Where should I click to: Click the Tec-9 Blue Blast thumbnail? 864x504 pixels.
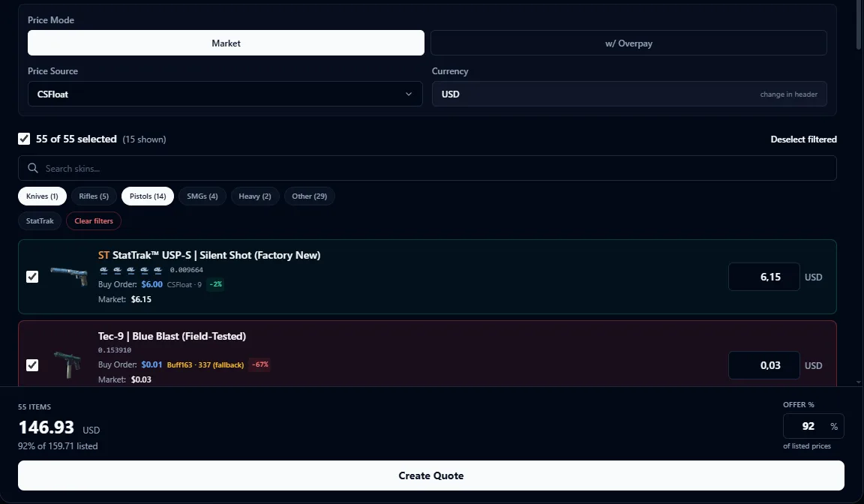67,364
